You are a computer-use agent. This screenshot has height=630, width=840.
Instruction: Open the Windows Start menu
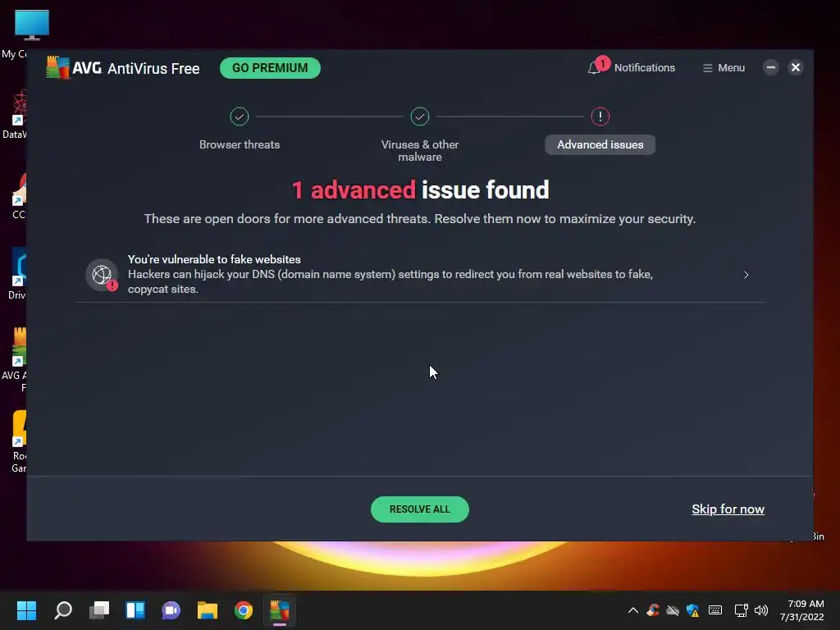coord(26,610)
